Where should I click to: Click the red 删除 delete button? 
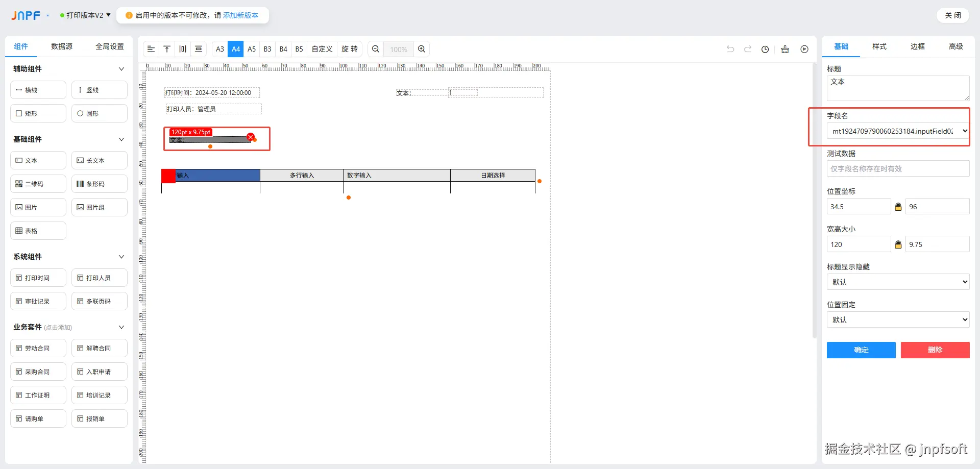click(x=935, y=350)
